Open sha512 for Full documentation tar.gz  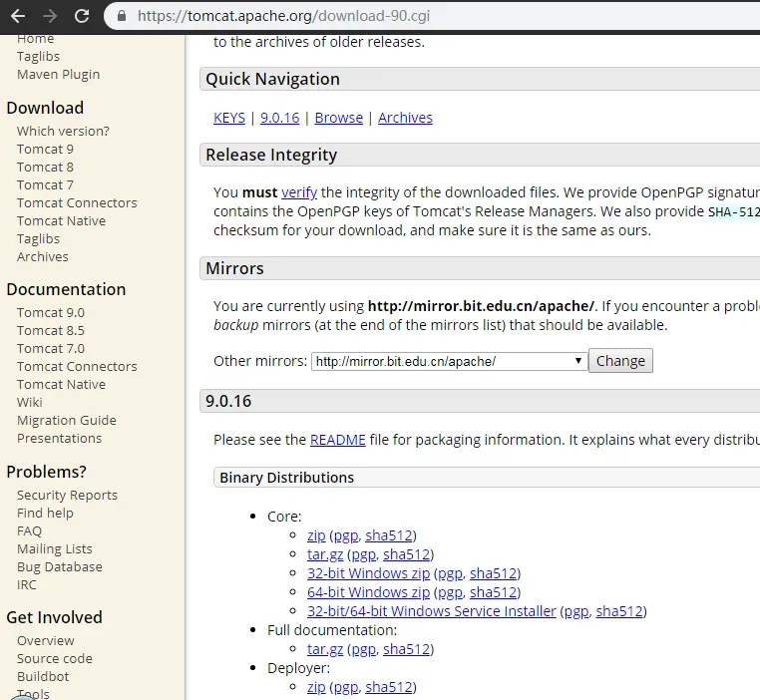(407, 649)
